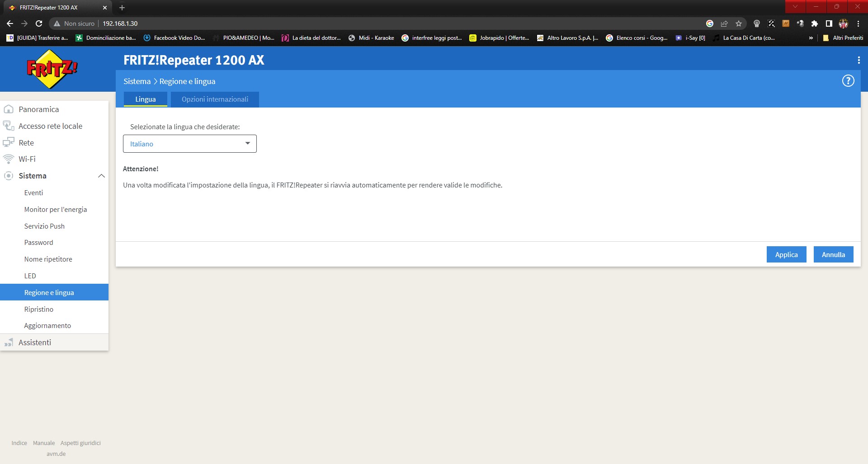This screenshot has height=464, width=868.
Task: Open Midi - Karaoke bookmark
Action: pos(372,38)
